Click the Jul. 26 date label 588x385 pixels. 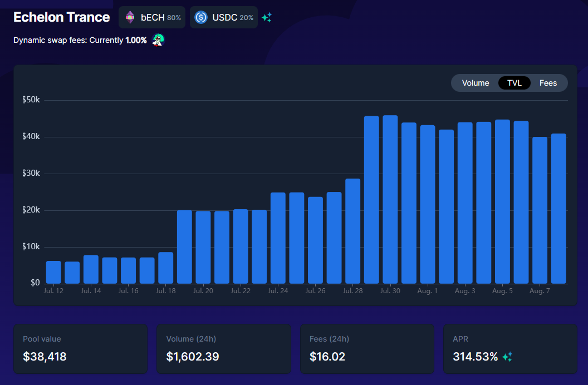[315, 291]
